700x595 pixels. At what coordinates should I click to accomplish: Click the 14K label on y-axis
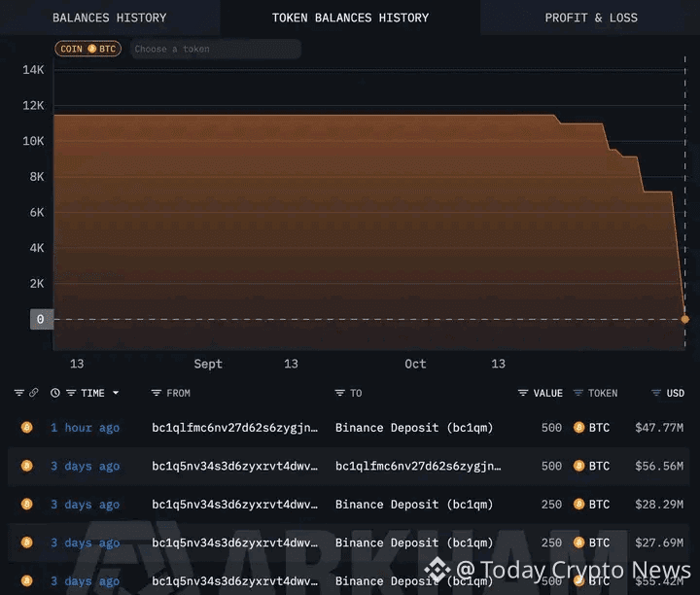pos(33,70)
